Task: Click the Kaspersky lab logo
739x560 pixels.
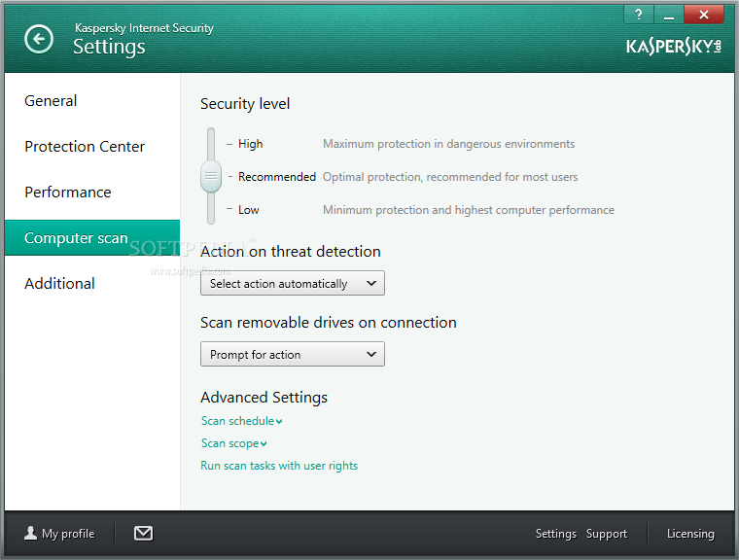Action: click(x=674, y=47)
